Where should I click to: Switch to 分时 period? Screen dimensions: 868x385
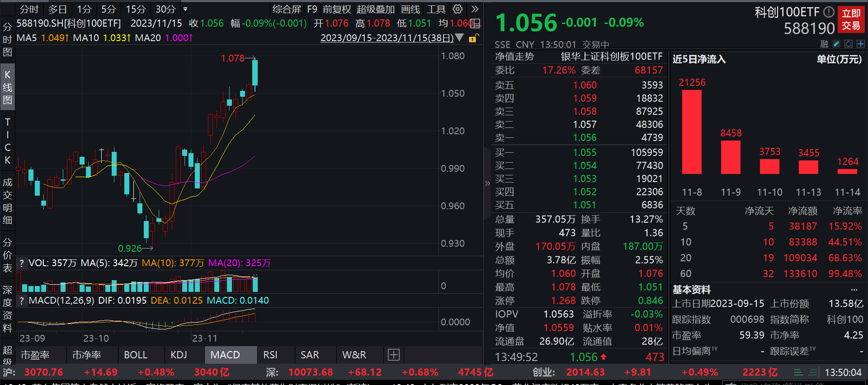tap(29, 9)
